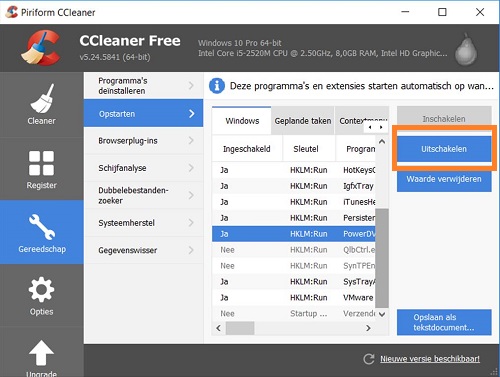Image resolution: width=500 pixels, height=377 pixels.
Task: Click the Upgrade arrow icon
Action: 41,353
